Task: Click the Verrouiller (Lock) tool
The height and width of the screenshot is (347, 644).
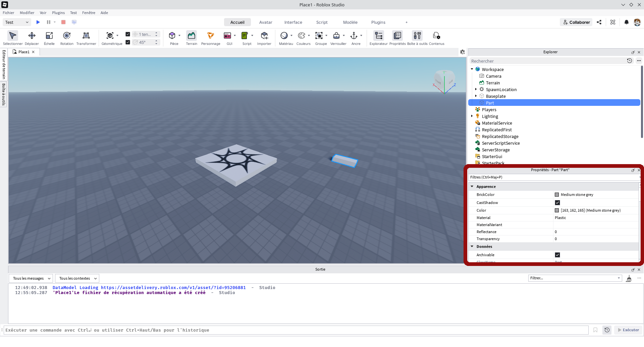Action: (x=337, y=38)
